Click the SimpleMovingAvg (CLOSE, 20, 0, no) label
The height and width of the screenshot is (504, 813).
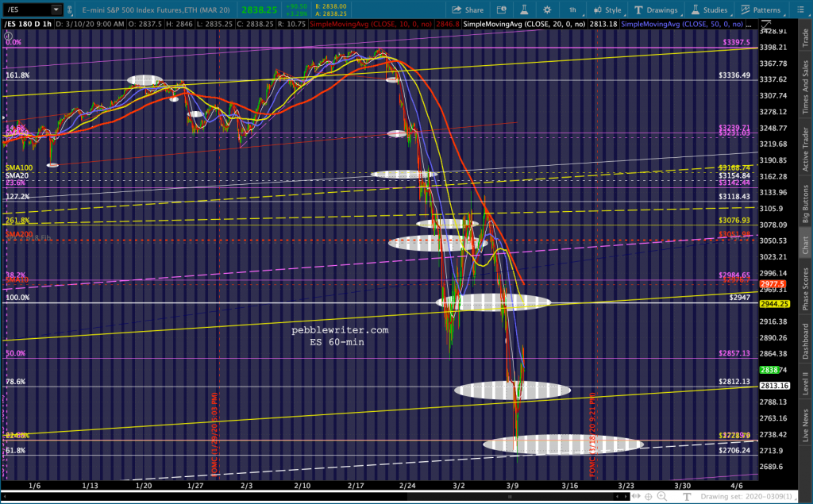[x=524, y=24]
